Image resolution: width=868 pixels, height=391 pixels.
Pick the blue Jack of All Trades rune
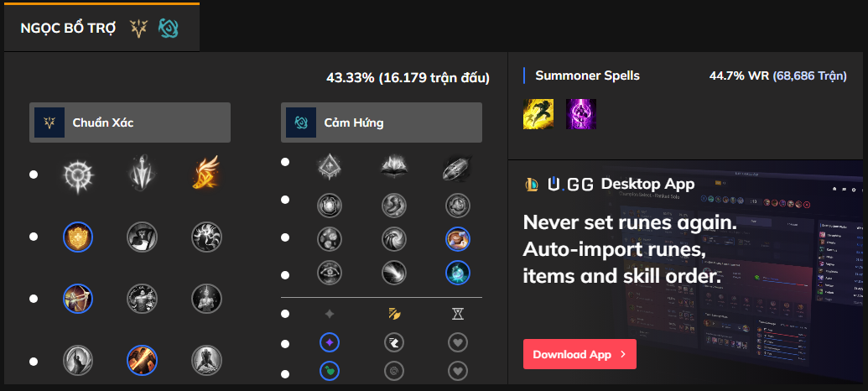pyautogui.click(x=457, y=273)
